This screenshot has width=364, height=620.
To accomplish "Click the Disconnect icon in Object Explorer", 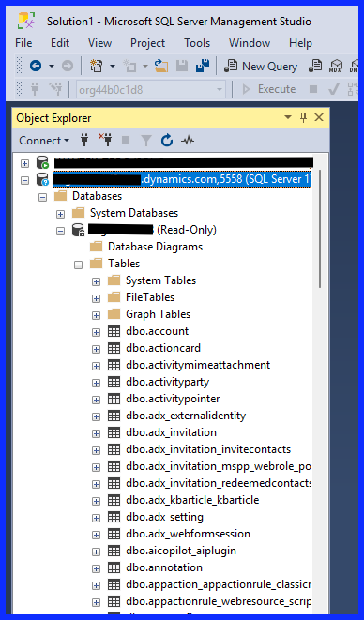I will click(x=105, y=140).
